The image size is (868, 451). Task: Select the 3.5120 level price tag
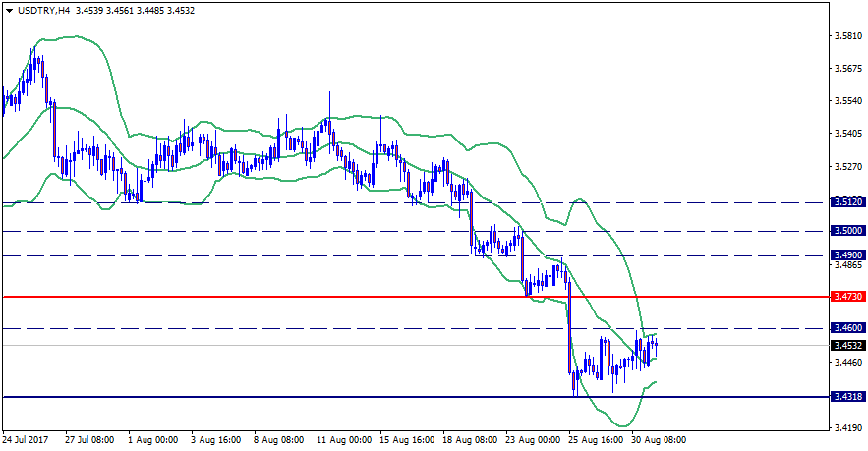click(x=846, y=201)
